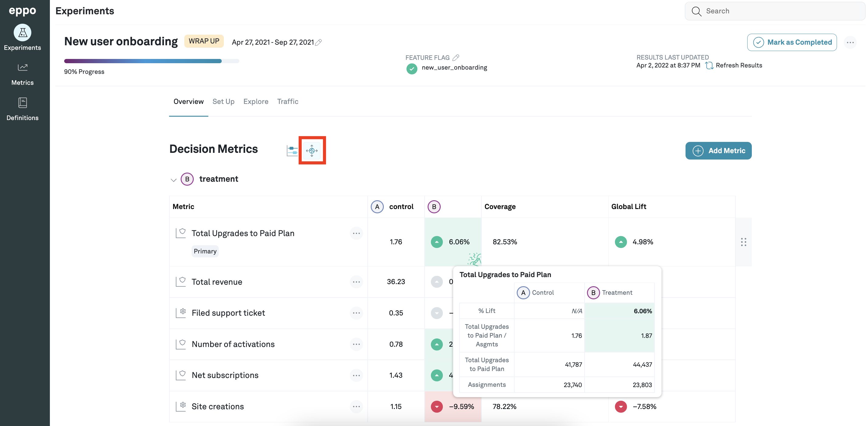868x426 pixels.
Task: Click the 90% experiment progress bar
Action: click(151, 61)
